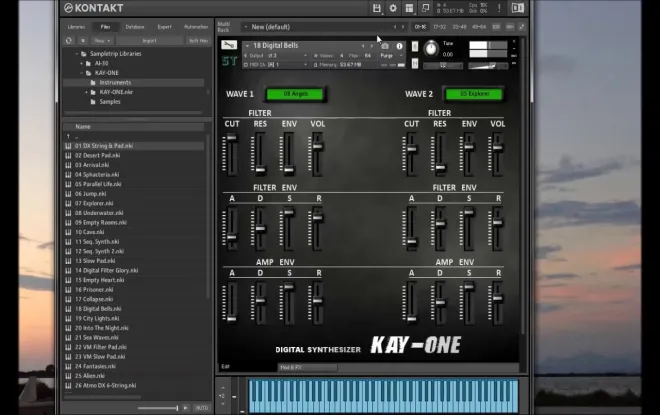This screenshot has width=660, height=415.
Task: Click the Name column header in file list
Action: [x=134, y=127]
